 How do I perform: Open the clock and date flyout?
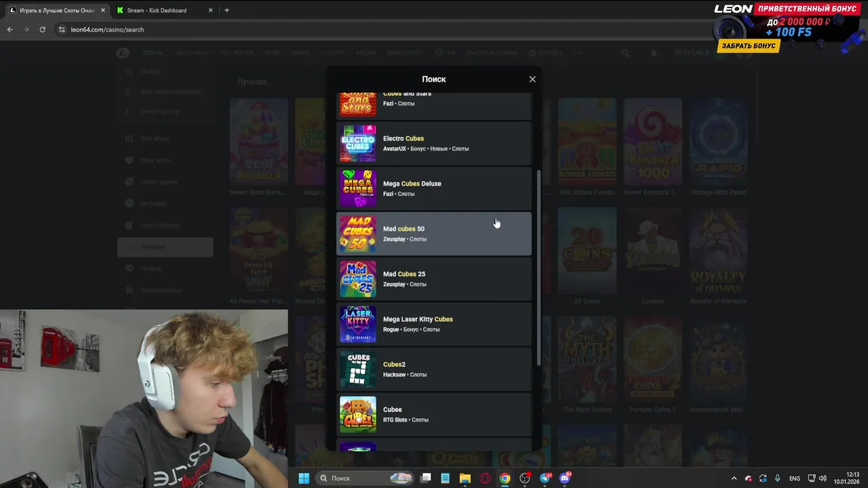tap(848, 478)
